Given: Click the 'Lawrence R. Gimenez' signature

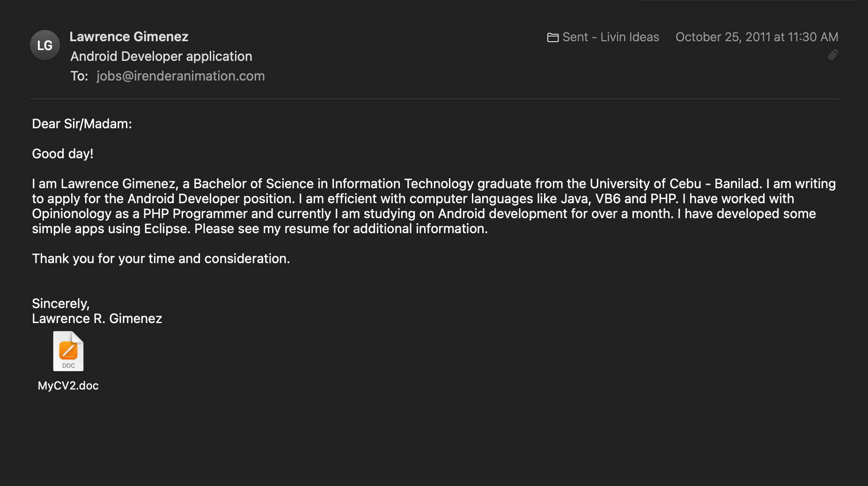Looking at the screenshot, I should 97,318.
